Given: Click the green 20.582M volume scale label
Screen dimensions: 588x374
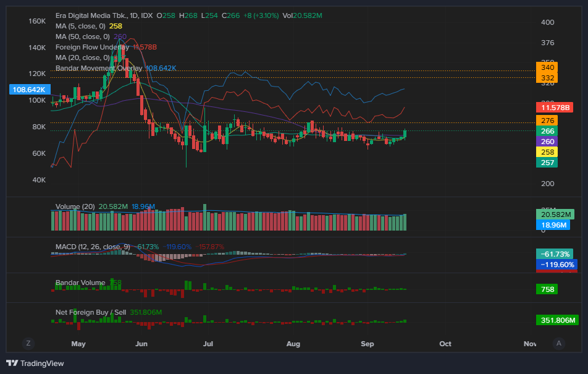Looking at the screenshot, I should click(x=555, y=215).
